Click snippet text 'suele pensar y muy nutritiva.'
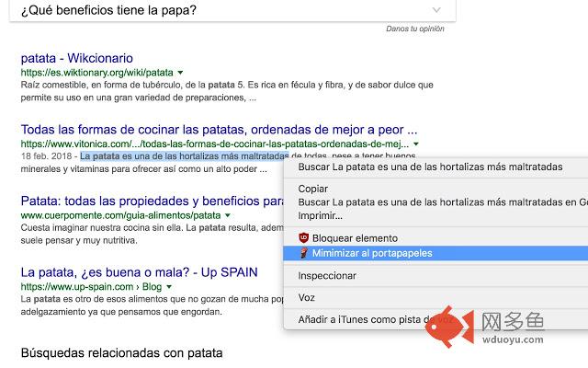 79,240
